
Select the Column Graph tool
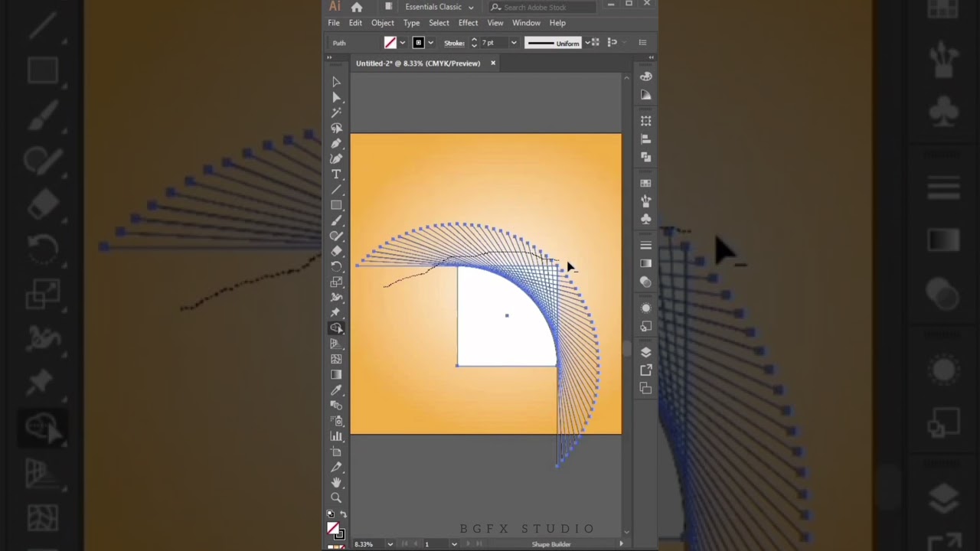pos(336,435)
